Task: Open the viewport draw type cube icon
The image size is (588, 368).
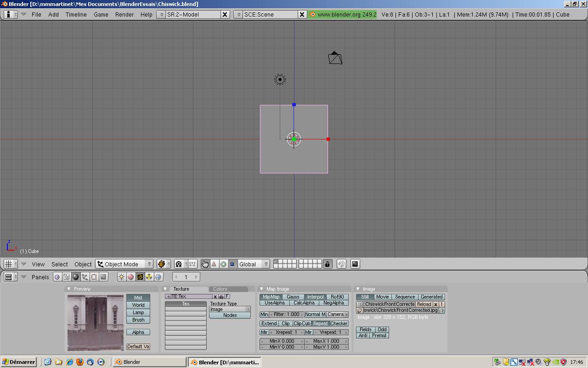Action: tap(164, 264)
